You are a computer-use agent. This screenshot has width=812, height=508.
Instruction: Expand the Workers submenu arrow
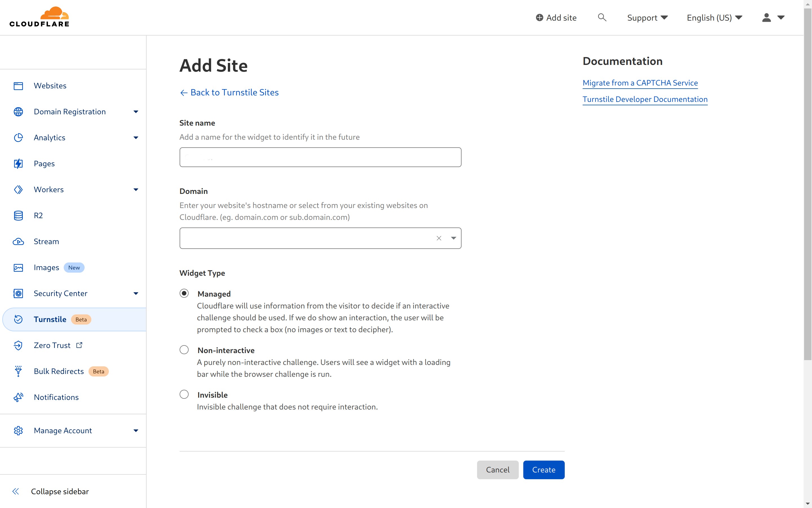click(x=136, y=190)
